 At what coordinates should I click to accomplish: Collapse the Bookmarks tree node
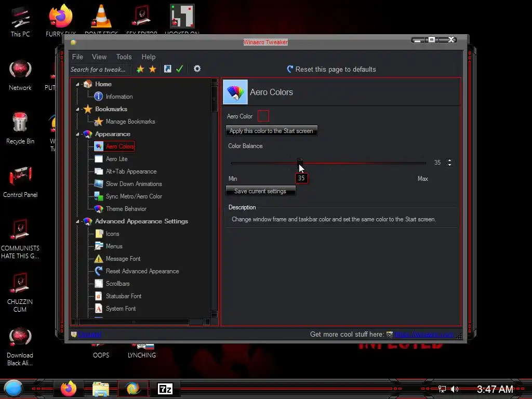78,109
